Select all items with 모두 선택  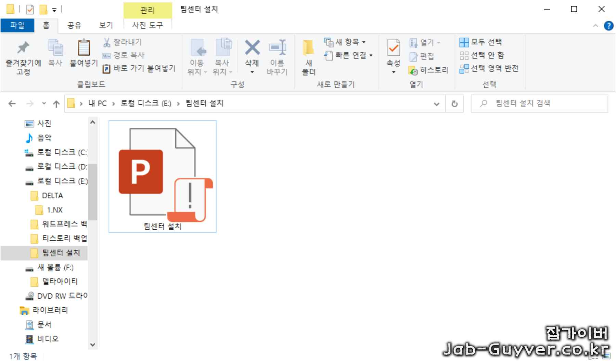481,42
